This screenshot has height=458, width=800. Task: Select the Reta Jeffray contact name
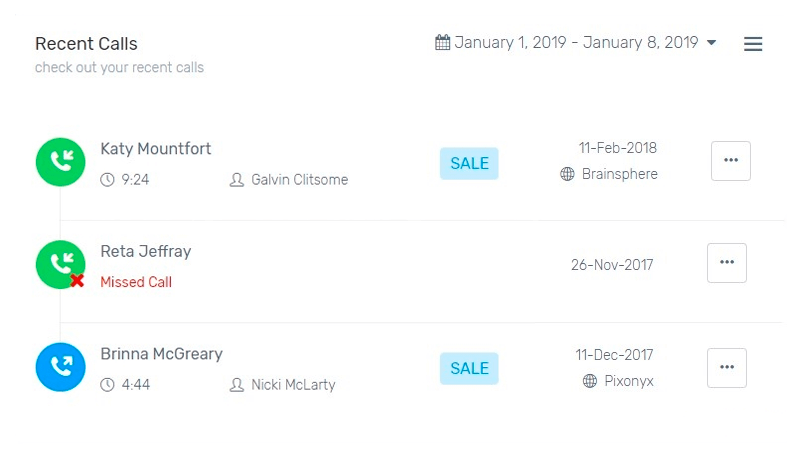(146, 251)
